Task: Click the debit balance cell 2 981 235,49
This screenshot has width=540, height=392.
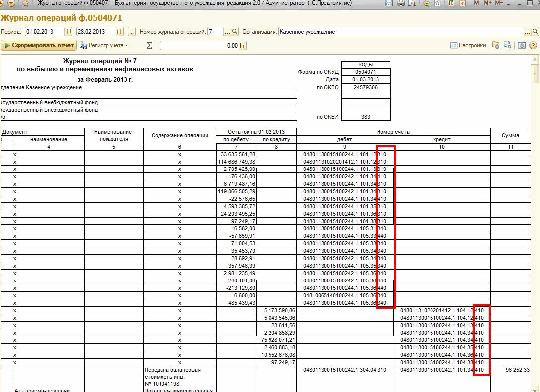Action: click(x=236, y=273)
